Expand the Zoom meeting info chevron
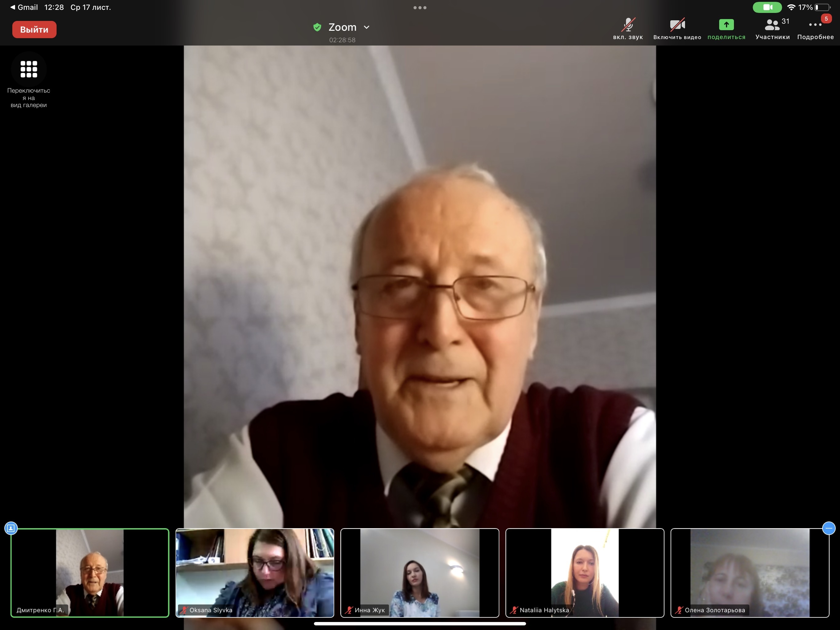The width and height of the screenshot is (840, 630). [x=367, y=27]
